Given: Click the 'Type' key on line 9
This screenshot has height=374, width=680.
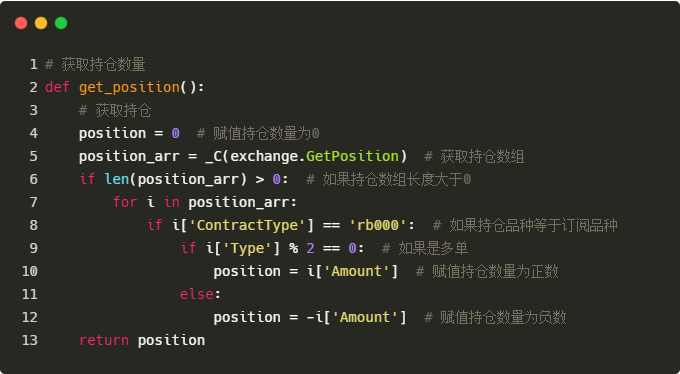Looking at the screenshot, I should pos(247,248).
